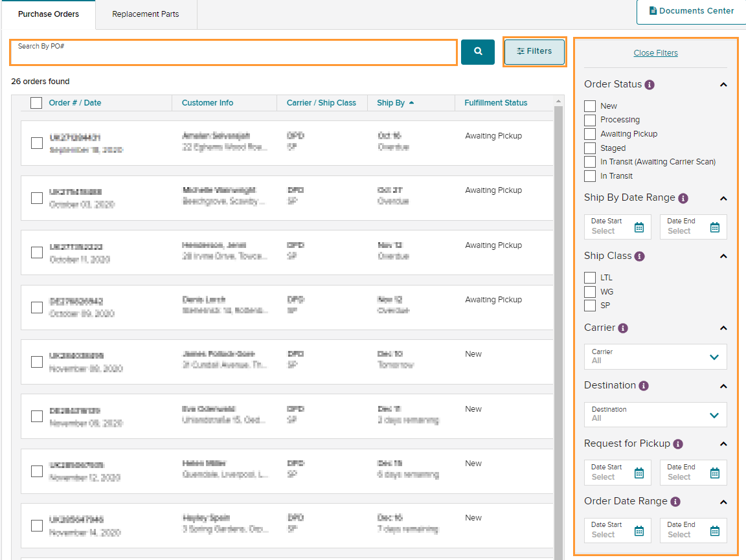Open the Documents Center via its document icon
The width and height of the screenshot is (746, 560).
655,10
